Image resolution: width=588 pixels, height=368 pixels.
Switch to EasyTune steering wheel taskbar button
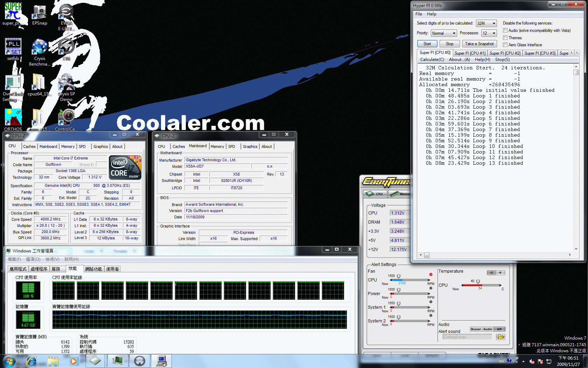(x=140, y=361)
